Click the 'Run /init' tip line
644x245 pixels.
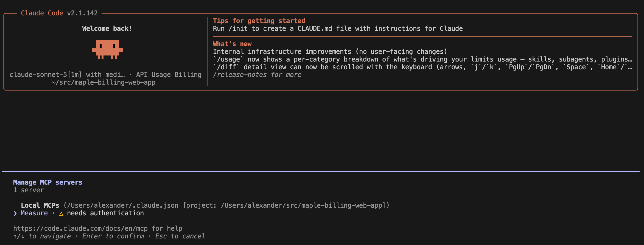338,29
